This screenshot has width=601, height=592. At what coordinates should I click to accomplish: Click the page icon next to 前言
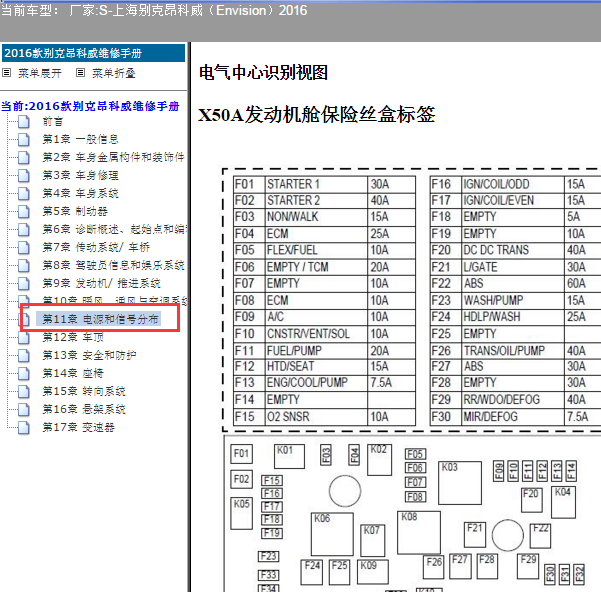pyautogui.click(x=24, y=121)
